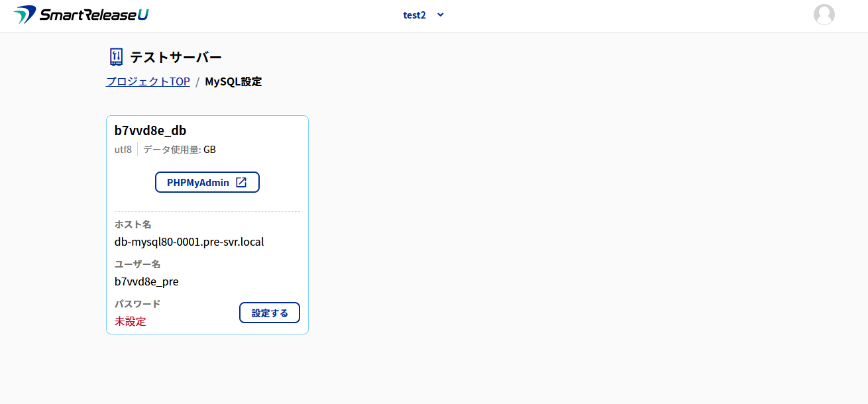Viewport: 868px width, 404px height.
Task: Click the utf8 charset label
Action: (x=123, y=150)
